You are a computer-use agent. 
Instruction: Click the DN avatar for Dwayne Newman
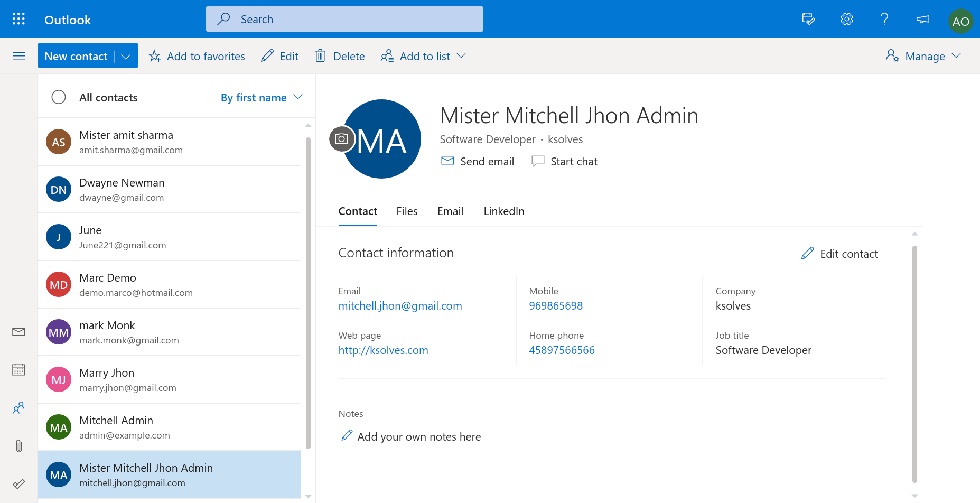59,189
